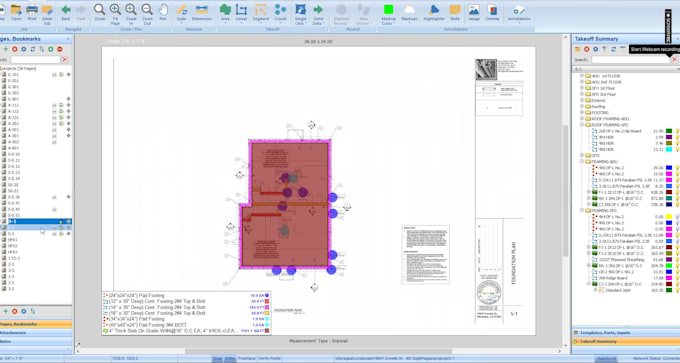Click the red delete icon in Pages toolbar

15,49
